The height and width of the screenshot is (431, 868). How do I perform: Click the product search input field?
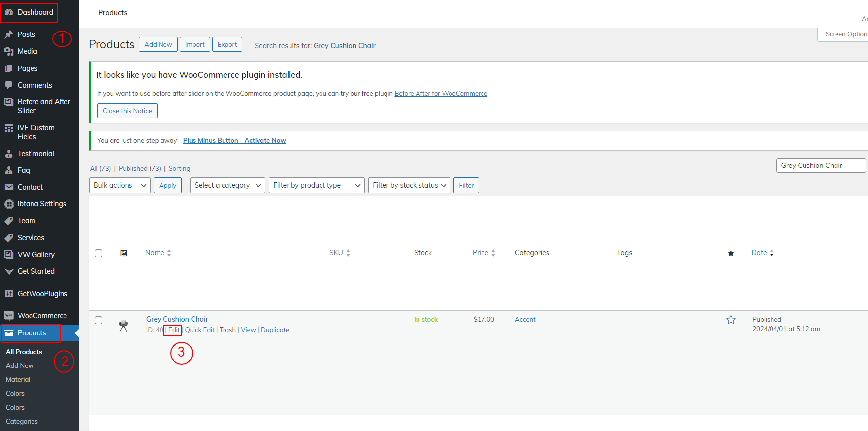(x=820, y=166)
